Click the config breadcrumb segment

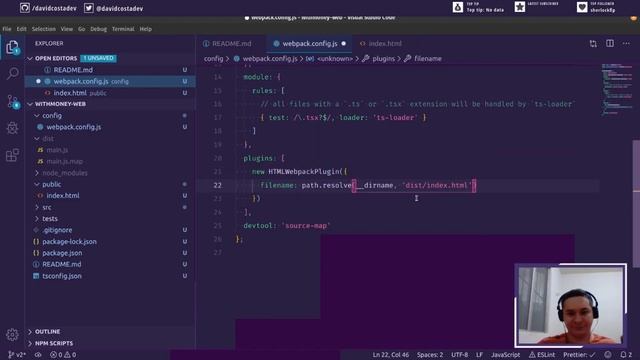pyautogui.click(x=213, y=59)
